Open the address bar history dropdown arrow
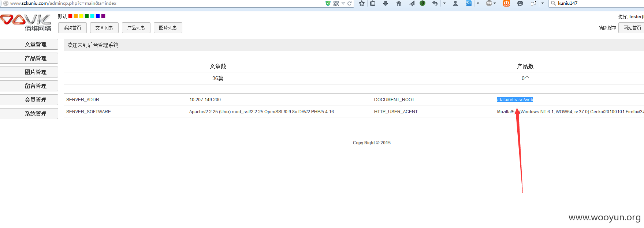Screen dimensions: 644x228 [x=343, y=3]
